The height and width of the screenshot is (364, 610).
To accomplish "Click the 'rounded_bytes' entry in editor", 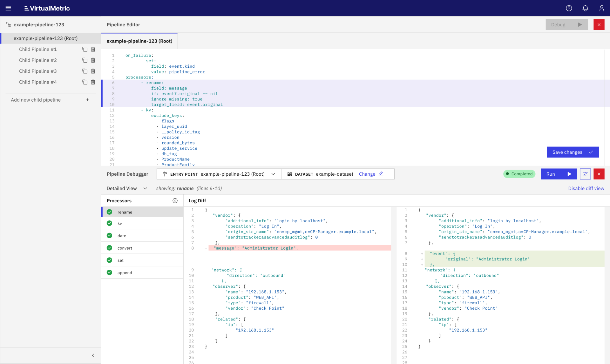I will point(178,143).
